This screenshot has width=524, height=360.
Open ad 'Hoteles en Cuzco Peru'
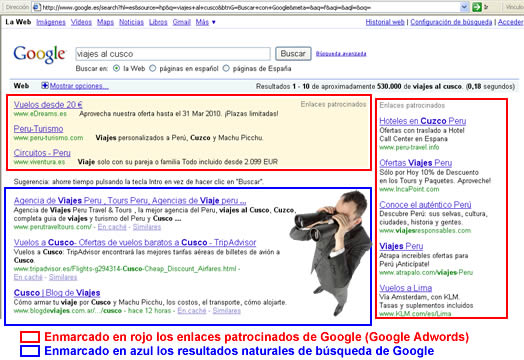[x=423, y=121]
